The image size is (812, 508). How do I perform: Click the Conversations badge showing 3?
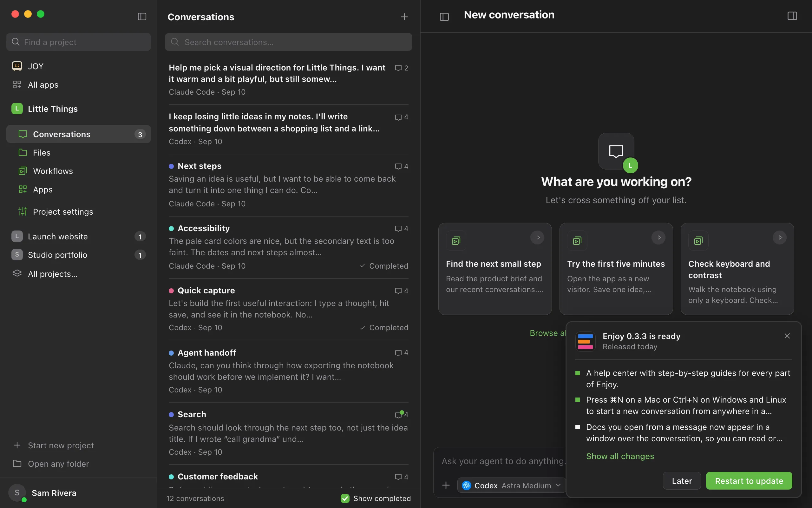point(140,134)
